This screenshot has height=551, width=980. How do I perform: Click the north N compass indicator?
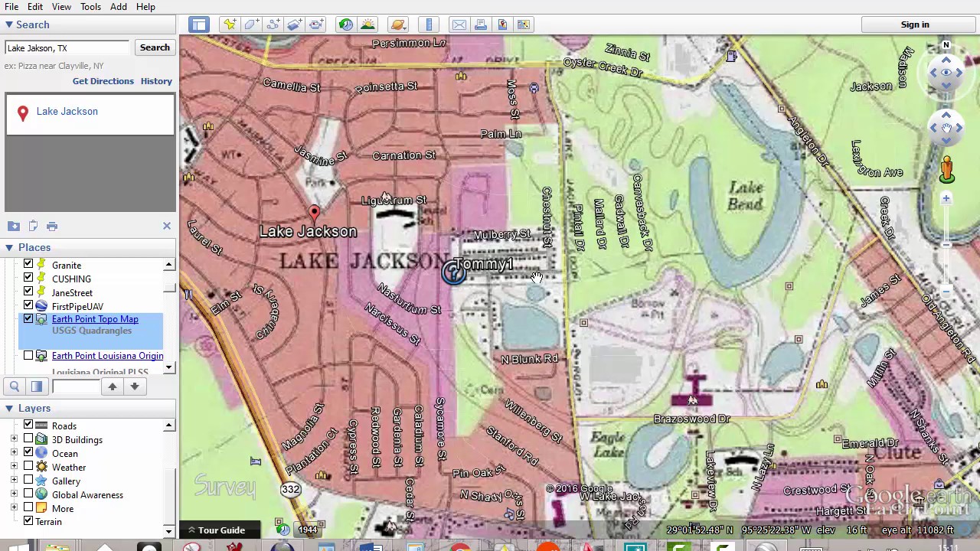[946, 45]
